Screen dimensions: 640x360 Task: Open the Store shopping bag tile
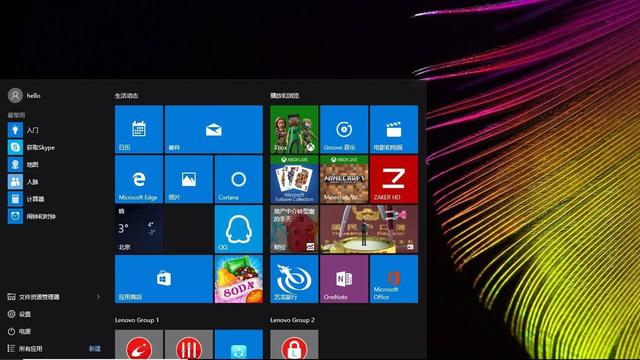164,279
